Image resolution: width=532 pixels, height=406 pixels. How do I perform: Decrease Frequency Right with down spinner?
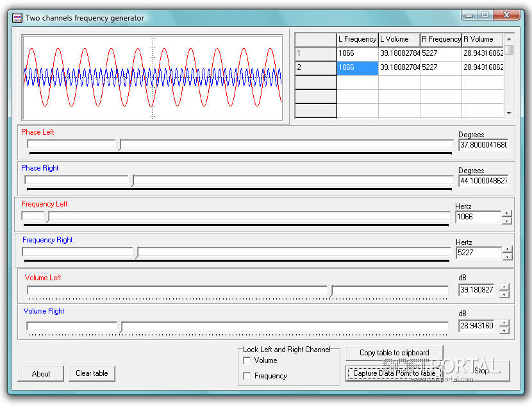[507, 257]
